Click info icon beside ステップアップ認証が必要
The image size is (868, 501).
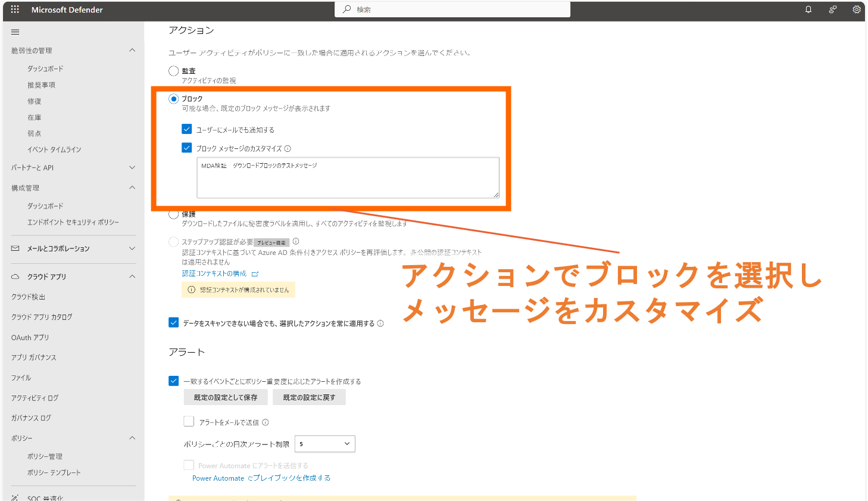point(296,241)
